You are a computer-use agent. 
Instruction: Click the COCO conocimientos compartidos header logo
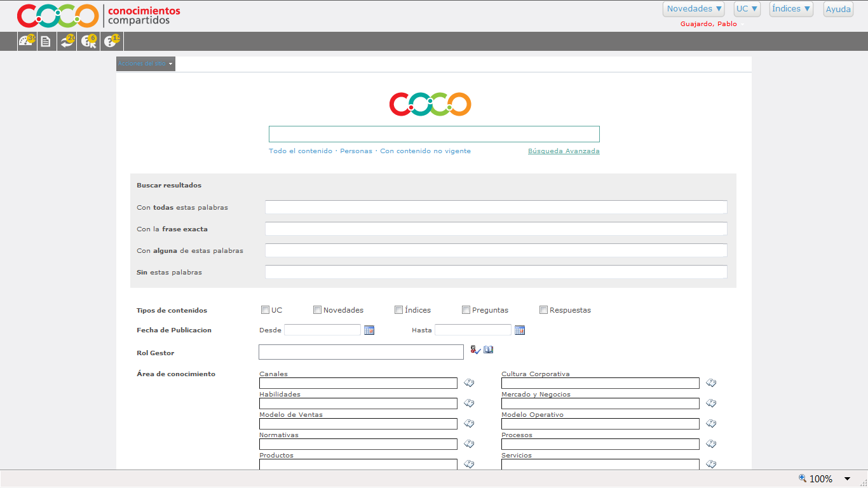(x=98, y=16)
